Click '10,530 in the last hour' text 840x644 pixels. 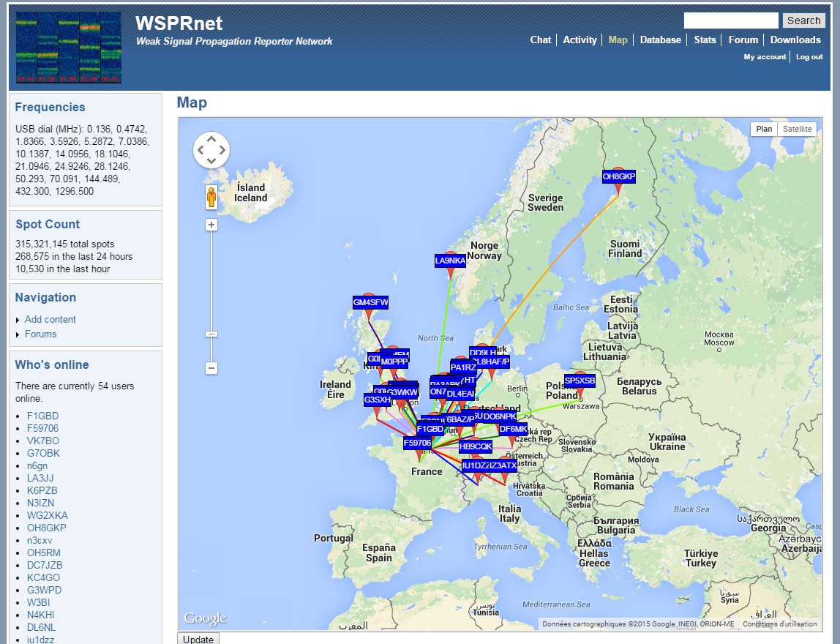tap(63, 269)
